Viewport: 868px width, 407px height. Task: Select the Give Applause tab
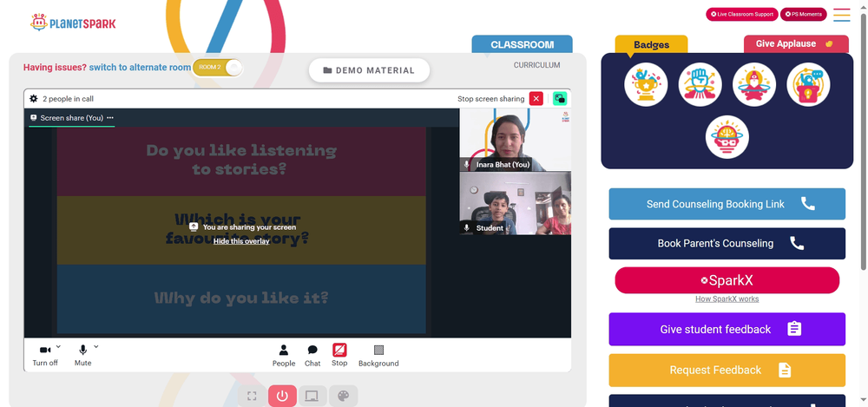click(795, 43)
